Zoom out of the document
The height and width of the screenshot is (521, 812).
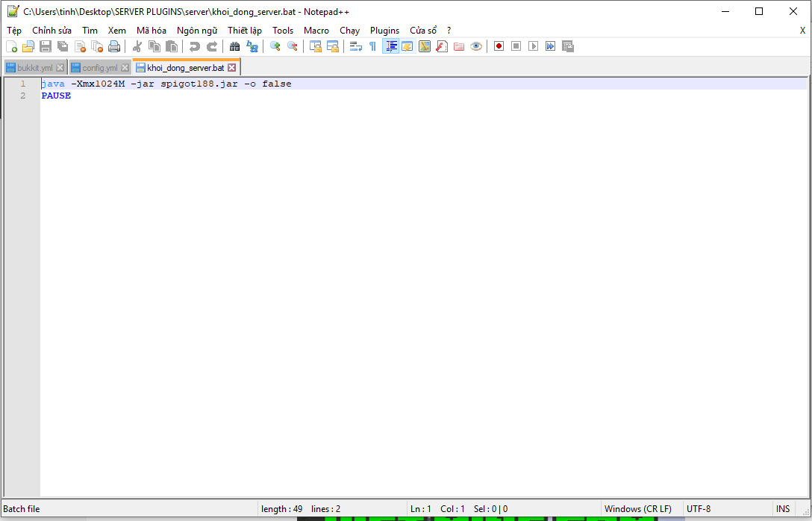click(291, 46)
